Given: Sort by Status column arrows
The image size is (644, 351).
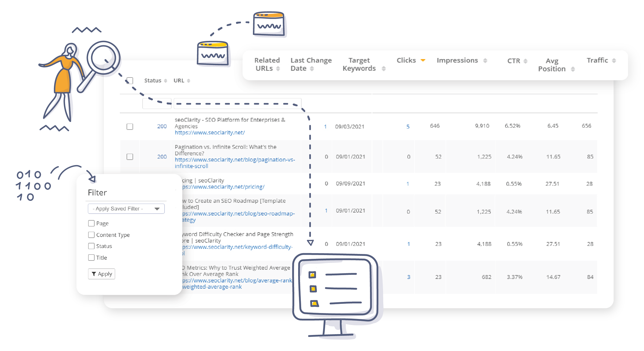Looking at the screenshot, I should [165, 81].
